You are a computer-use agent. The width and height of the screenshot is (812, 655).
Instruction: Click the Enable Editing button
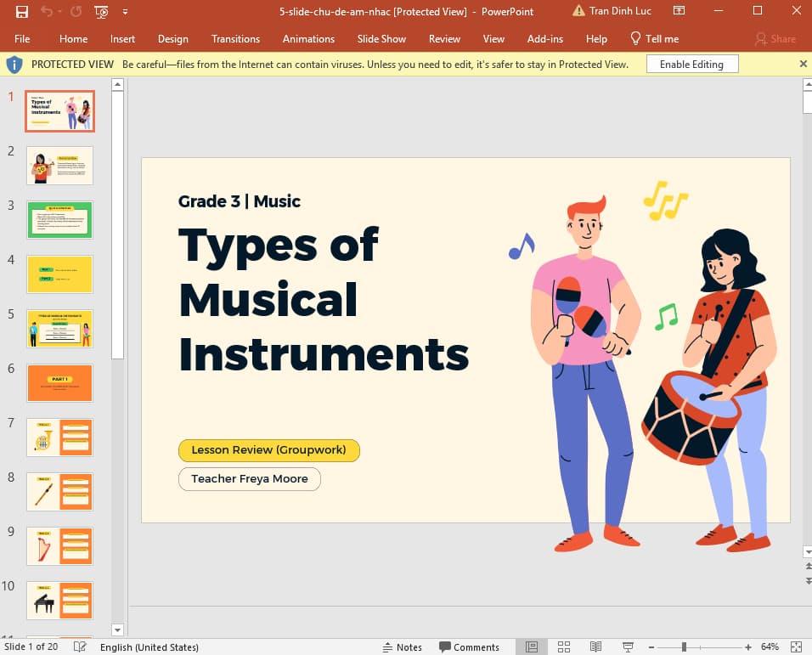(x=691, y=64)
